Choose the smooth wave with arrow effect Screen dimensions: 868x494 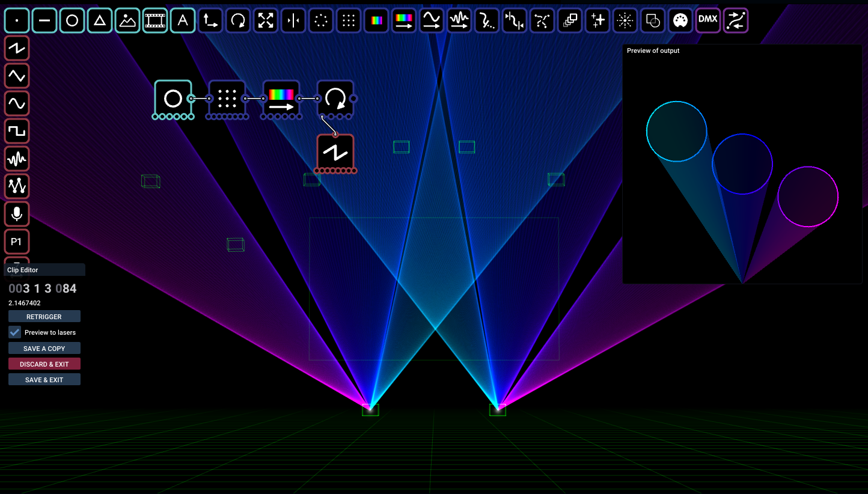pyautogui.click(x=432, y=20)
